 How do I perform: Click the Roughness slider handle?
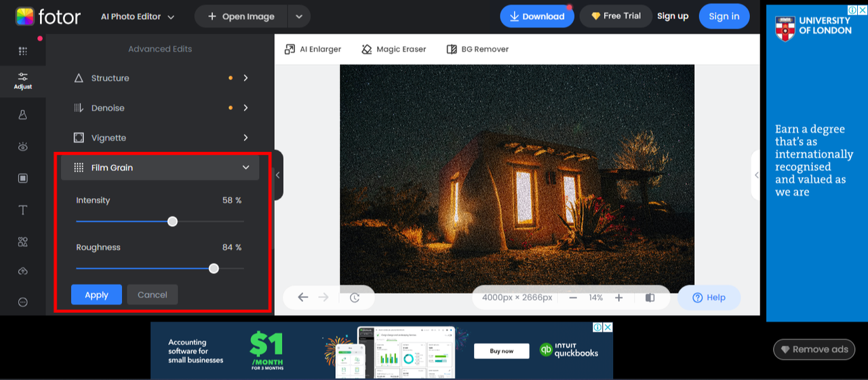(214, 268)
